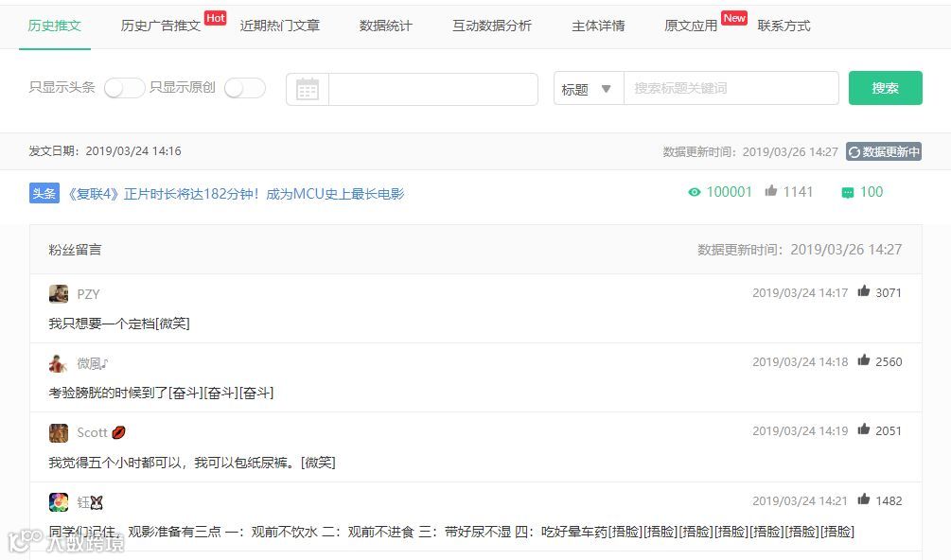Click the view count 100001
Image resolution: width=951 pixels, height=560 pixels.
729,192
